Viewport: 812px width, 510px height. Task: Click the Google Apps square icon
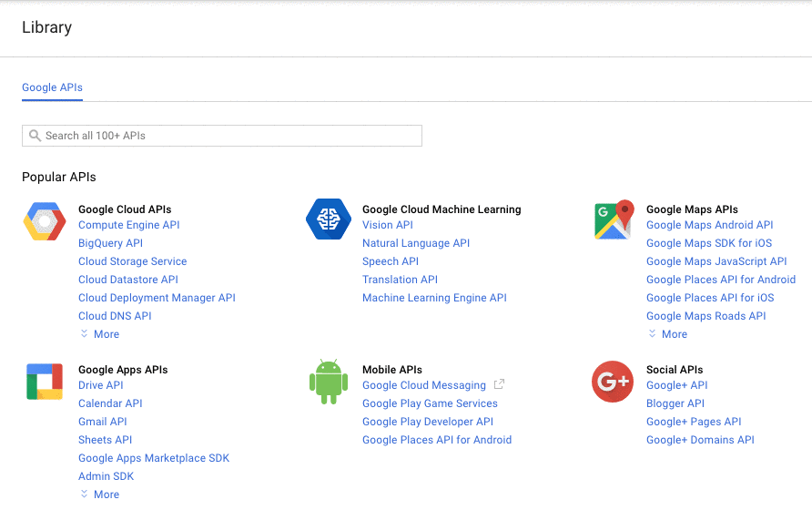[x=45, y=382]
